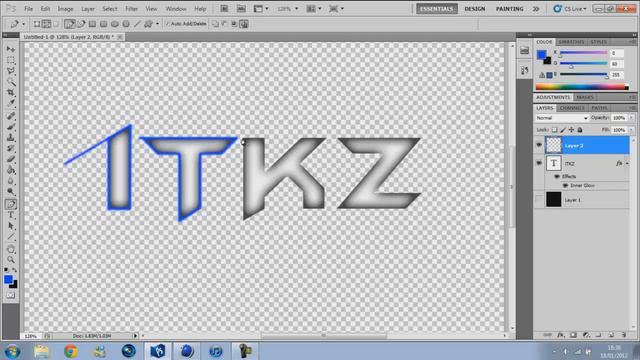Select the Paint Bucket tool
The image size is (640, 360).
click(11, 171)
